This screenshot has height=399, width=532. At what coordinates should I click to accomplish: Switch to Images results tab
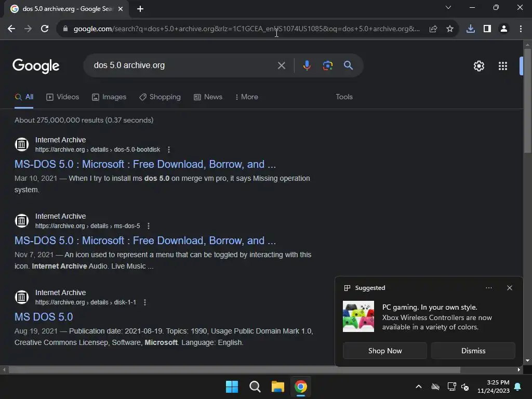109,97
